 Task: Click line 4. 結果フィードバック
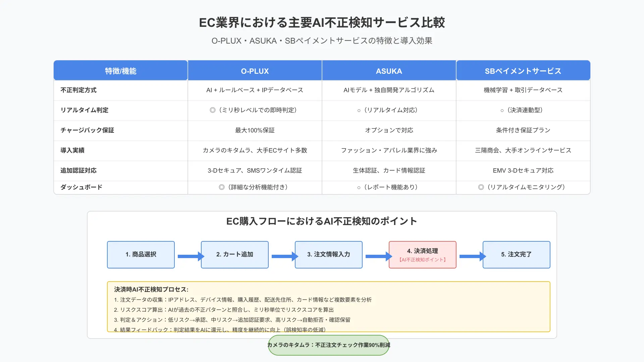coord(220,329)
